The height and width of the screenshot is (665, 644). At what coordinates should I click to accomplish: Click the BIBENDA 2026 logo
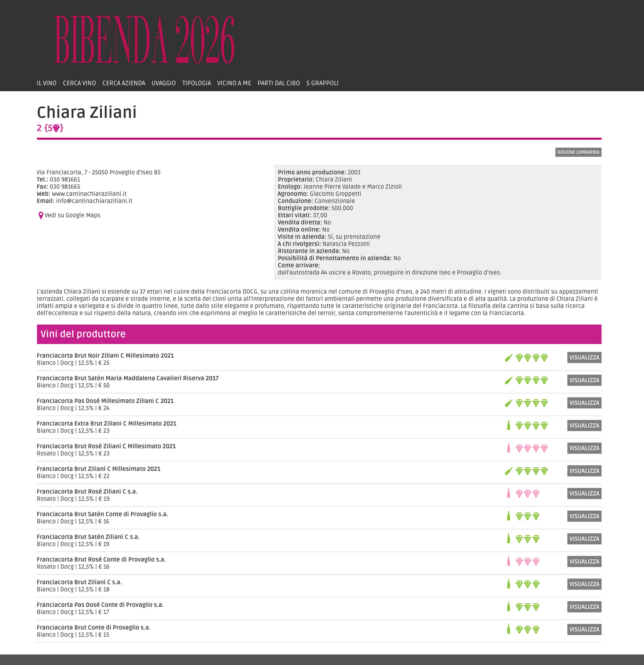(144, 40)
